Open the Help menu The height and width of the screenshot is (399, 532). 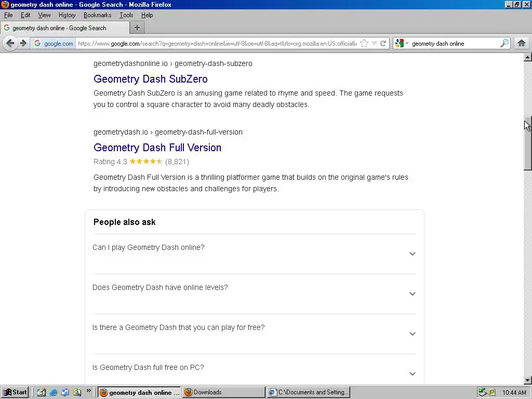147,15
